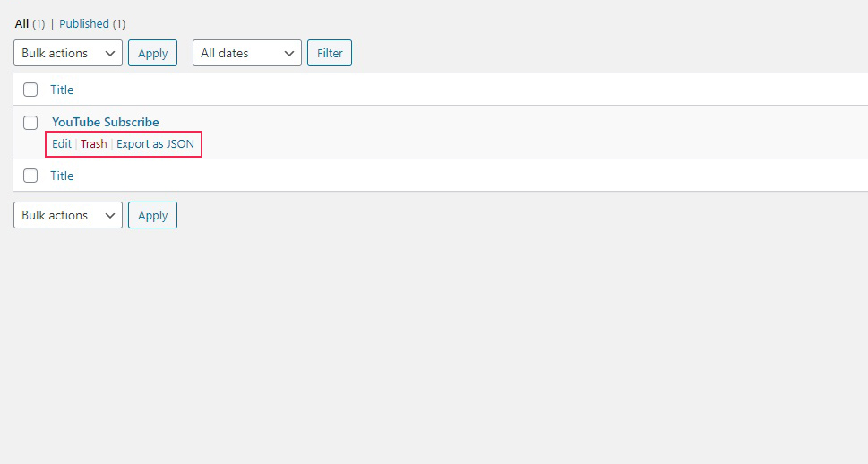Toggle select-all checkbox in header row
868x464 pixels.
pos(30,90)
